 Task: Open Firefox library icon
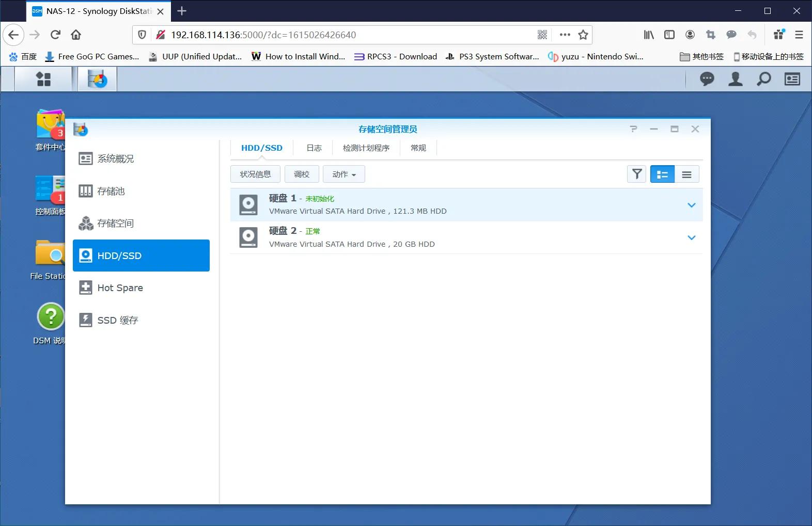pyautogui.click(x=649, y=35)
